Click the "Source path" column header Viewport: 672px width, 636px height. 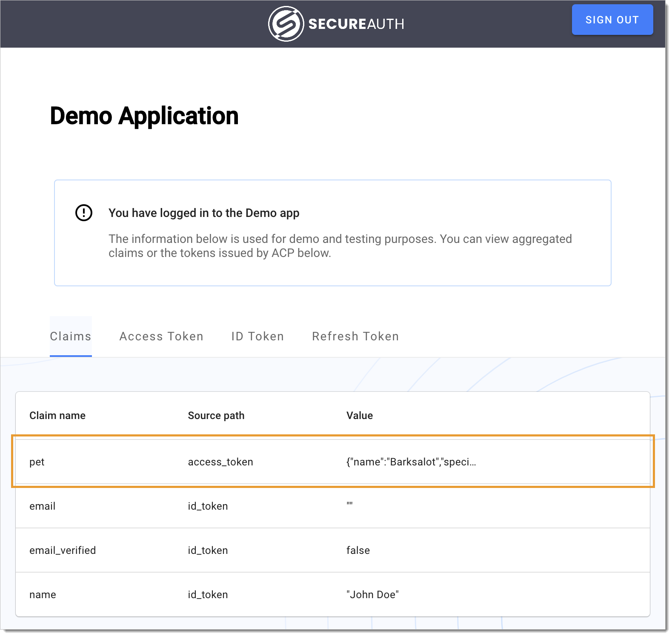(216, 416)
